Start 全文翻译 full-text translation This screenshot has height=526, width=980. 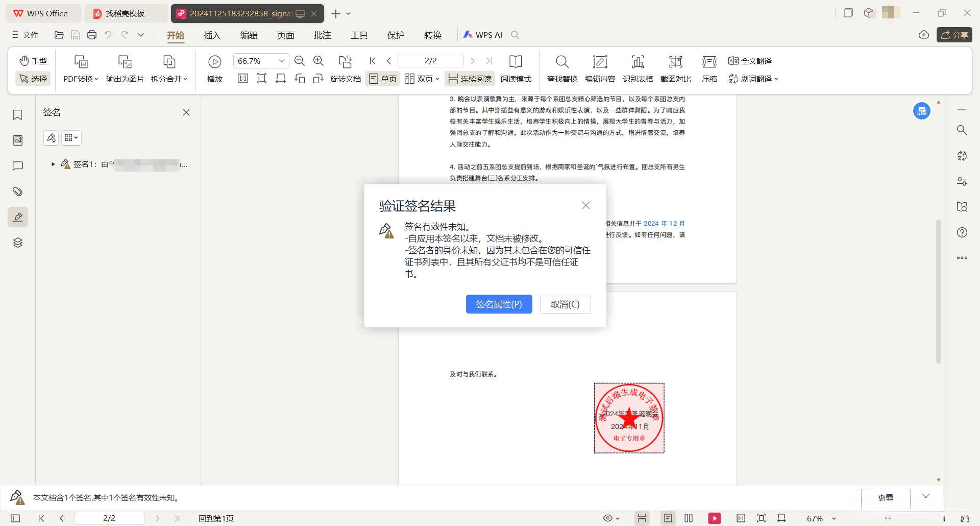click(750, 61)
